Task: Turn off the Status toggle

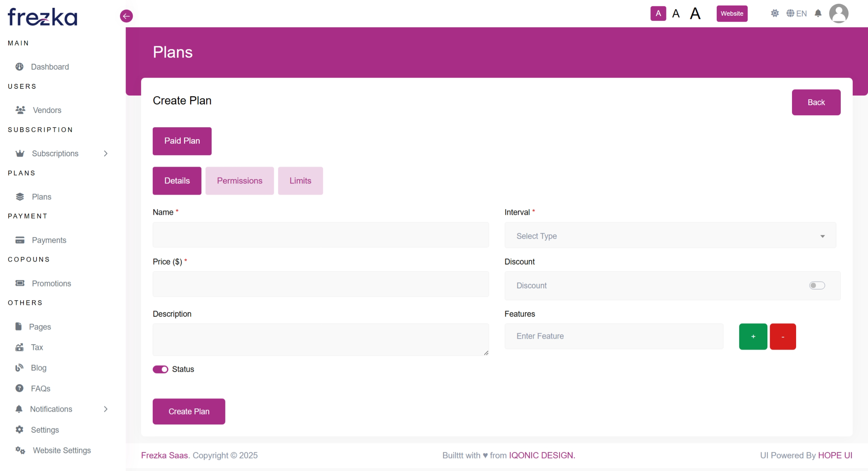Action: pos(161,369)
